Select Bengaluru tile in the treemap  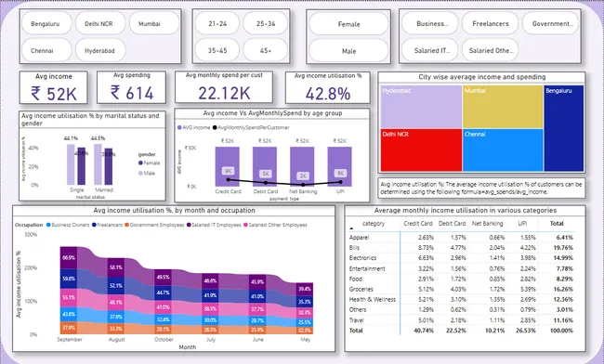564,128
